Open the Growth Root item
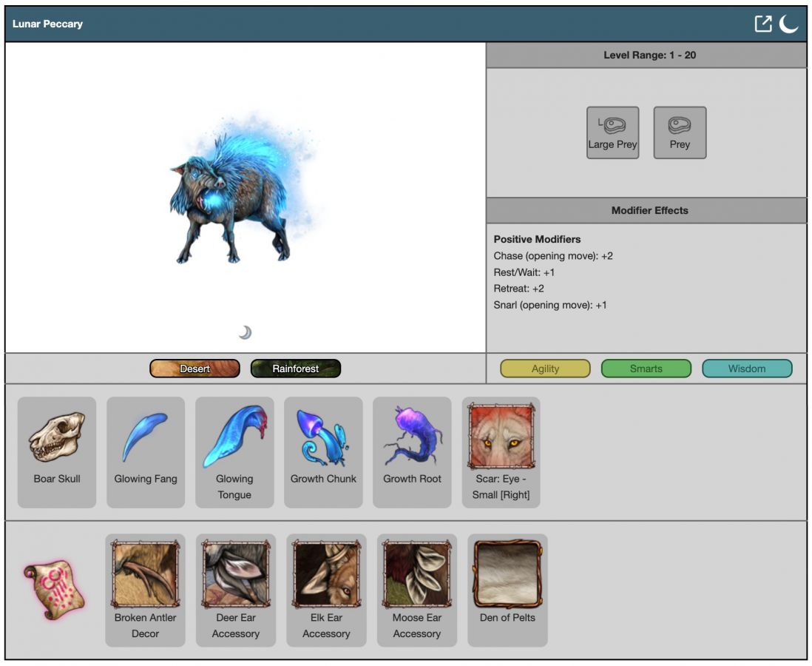The width and height of the screenshot is (812, 666). click(x=412, y=451)
